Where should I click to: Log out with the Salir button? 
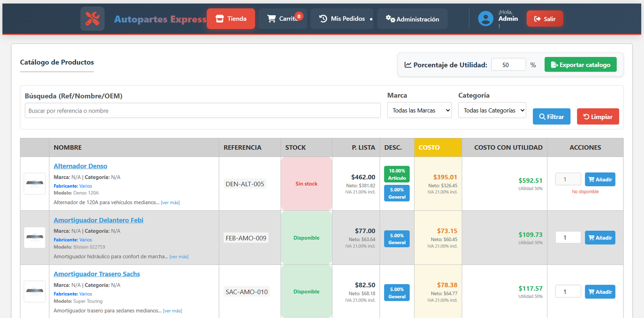(x=545, y=18)
